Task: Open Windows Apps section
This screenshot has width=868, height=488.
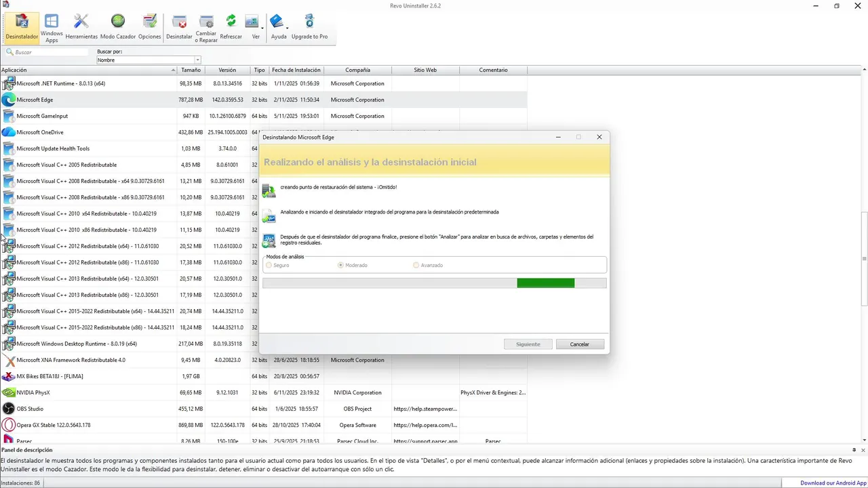Action: point(52,27)
